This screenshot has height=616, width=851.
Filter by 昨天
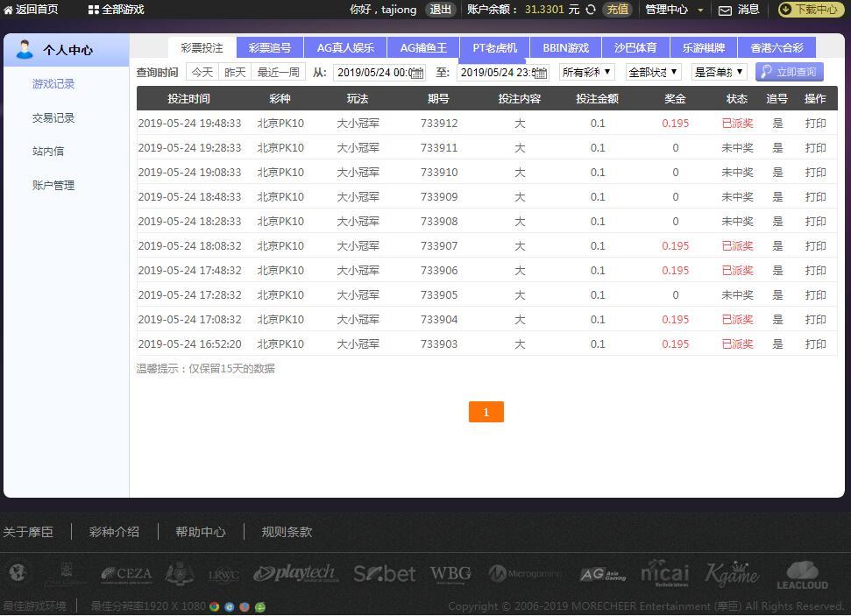point(235,72)
